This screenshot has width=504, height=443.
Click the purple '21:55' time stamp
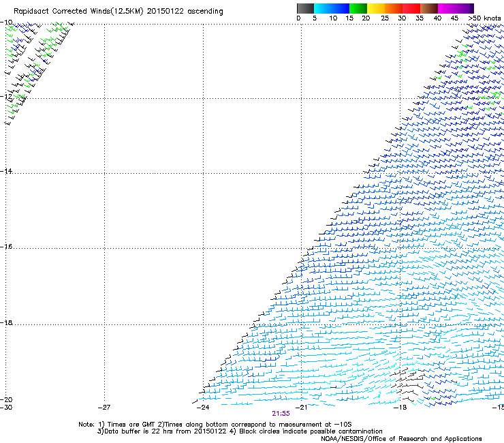coord(281,414)
